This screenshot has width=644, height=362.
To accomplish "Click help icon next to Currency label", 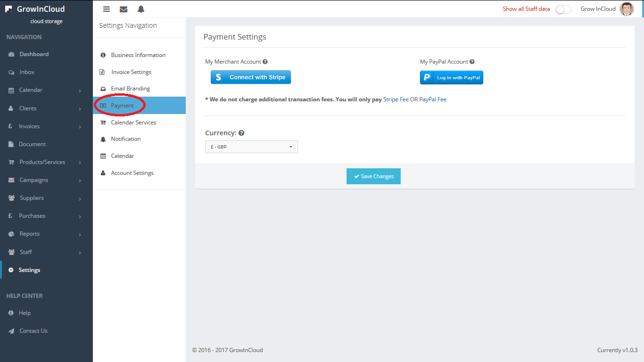I will [x=241, y=133].
